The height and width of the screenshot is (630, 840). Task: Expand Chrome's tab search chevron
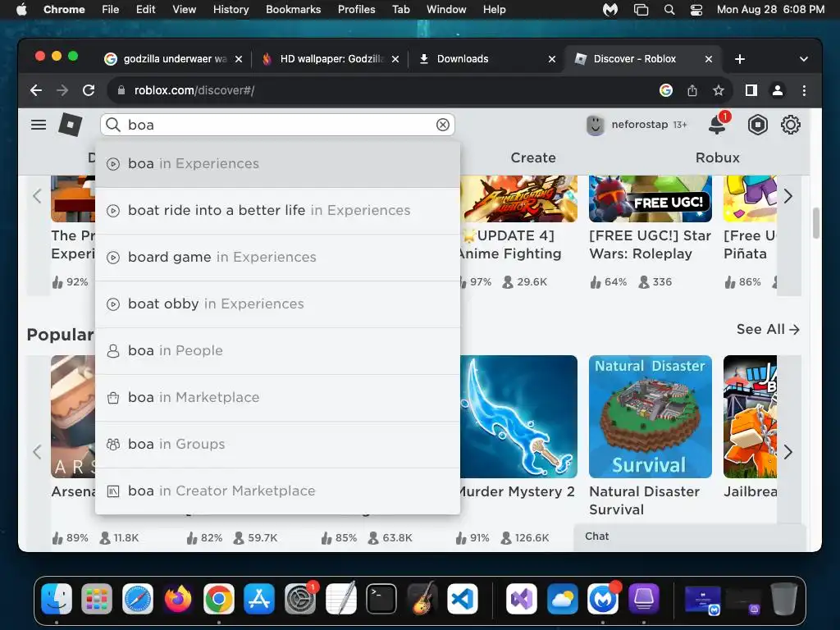804,59
